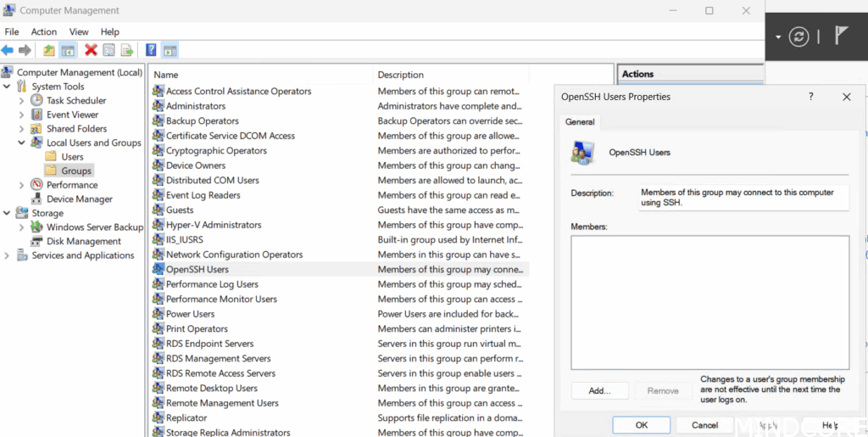This screenshot has height=437, width=868.
Task: Click the Device Manager icon
Action: click(36, 199)
